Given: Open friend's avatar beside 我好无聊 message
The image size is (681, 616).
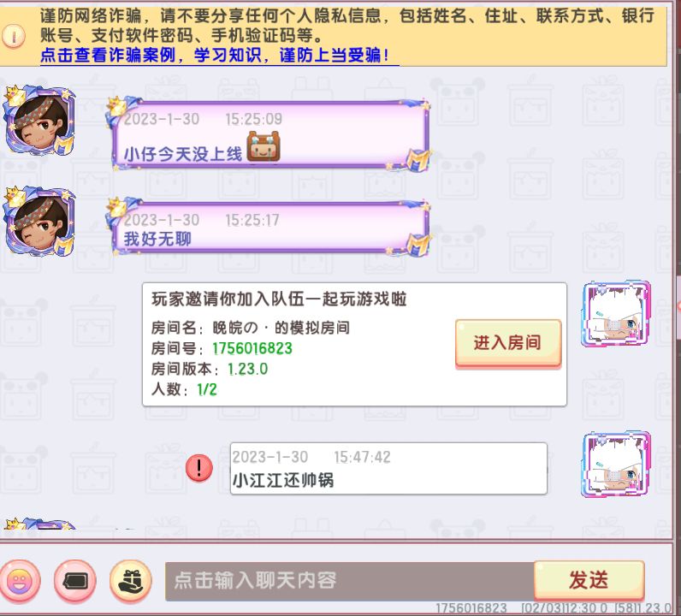Looking at the screenshot, I should click(39, 222).
